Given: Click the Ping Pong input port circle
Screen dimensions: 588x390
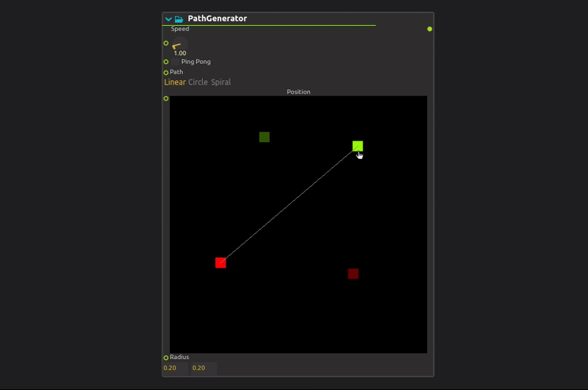Looking at the screenshot, I should (166, 62).
